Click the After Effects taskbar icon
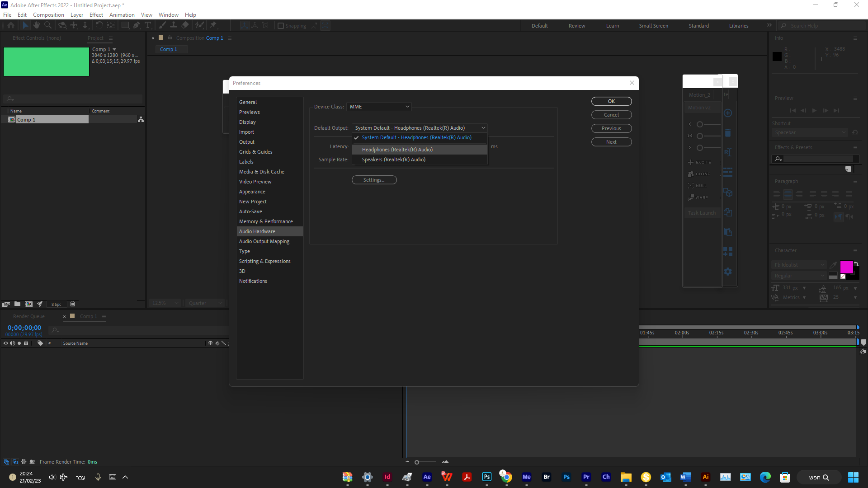 tap(427, 477)
